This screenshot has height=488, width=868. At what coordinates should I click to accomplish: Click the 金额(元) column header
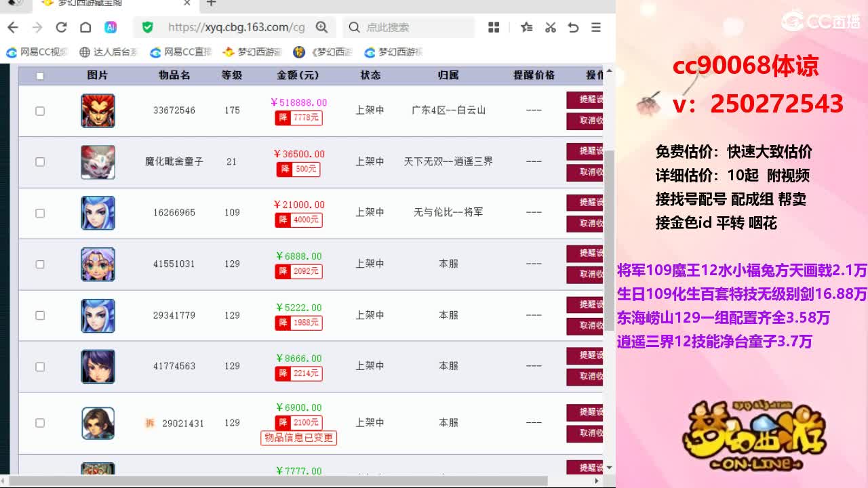coord(298,75)
